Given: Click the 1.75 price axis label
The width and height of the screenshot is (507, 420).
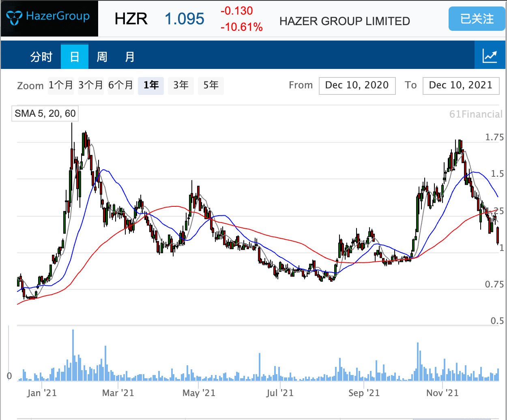Looking at the screenshot, I should point(494,137).
